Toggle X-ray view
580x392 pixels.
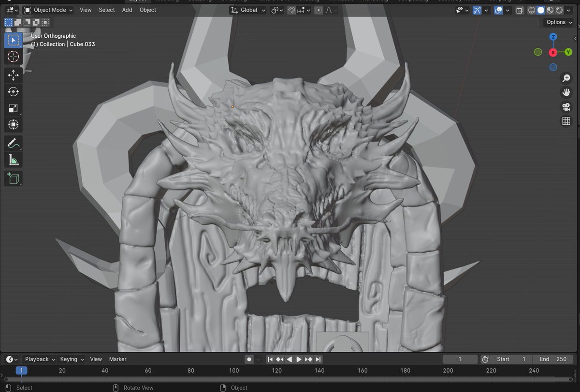coord(520,10)
